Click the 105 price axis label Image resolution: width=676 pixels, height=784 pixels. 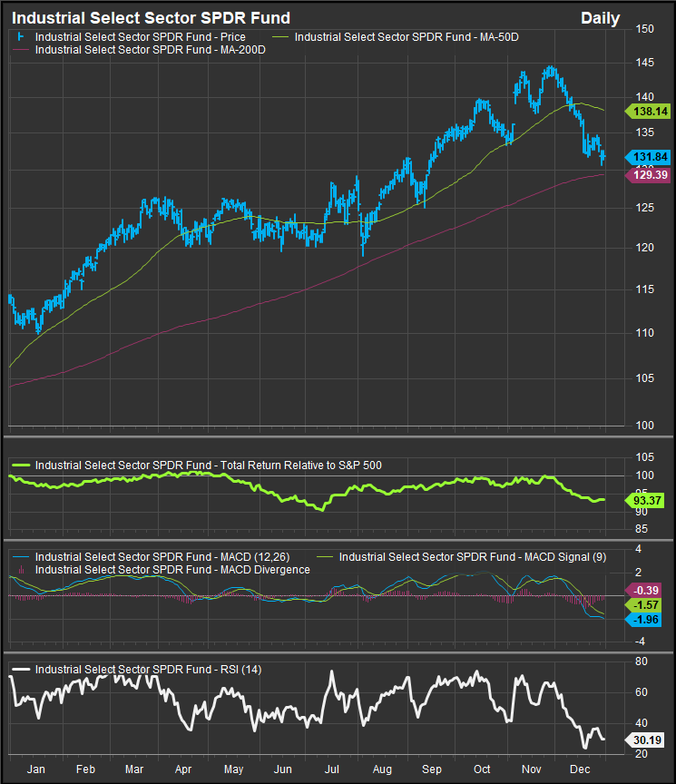click(x=645, y=378)
